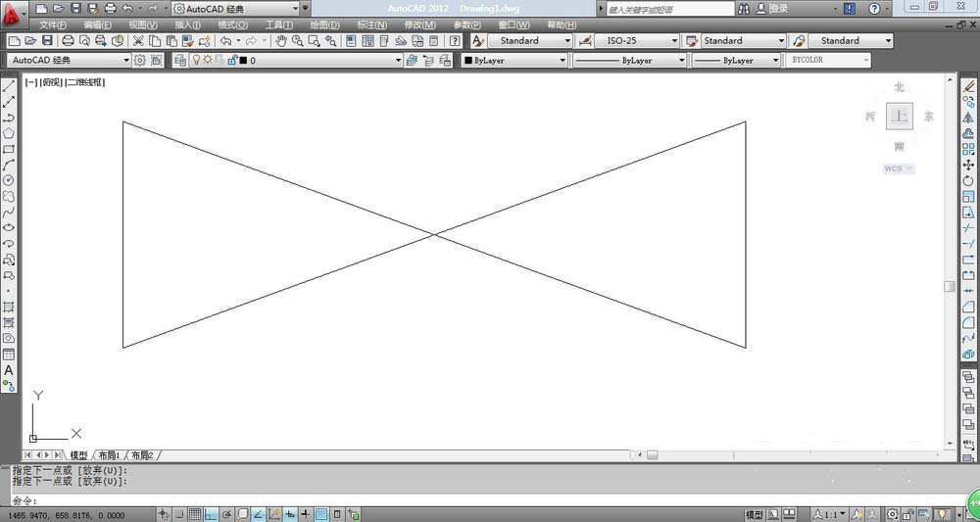Click the 上 face on ViewCube

pyautogui.click(x=899, y=116)
